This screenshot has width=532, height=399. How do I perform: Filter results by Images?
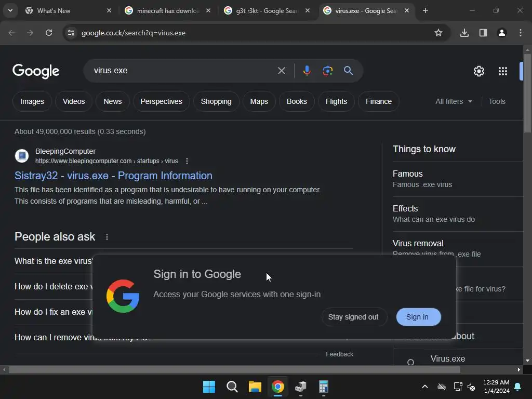click(x=32, y=101)
